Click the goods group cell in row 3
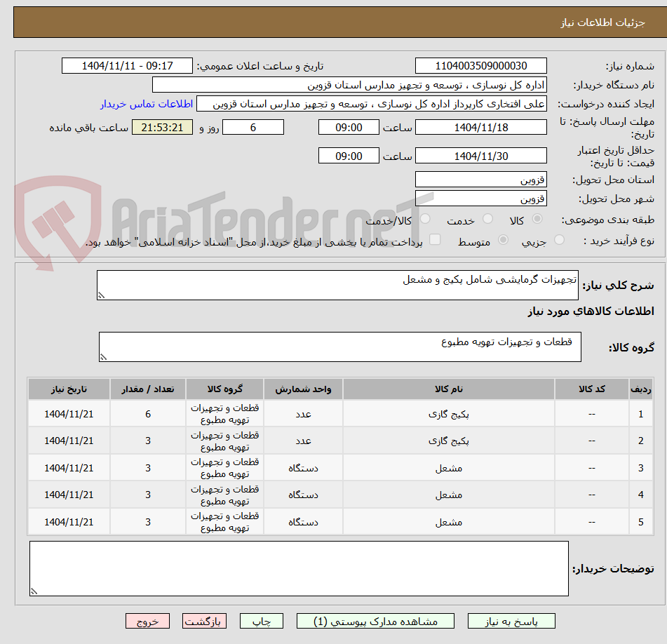This screenshot has height=644, width=667. point(224,468)
